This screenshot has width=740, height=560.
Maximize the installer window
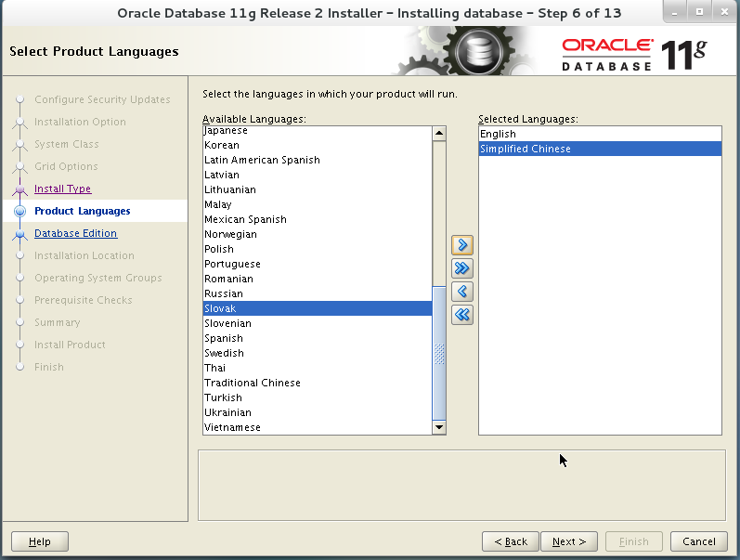(700, 13)
